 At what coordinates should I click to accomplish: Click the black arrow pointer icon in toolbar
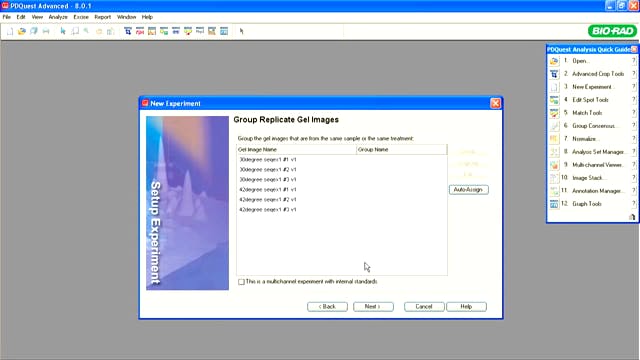point(242,31)
